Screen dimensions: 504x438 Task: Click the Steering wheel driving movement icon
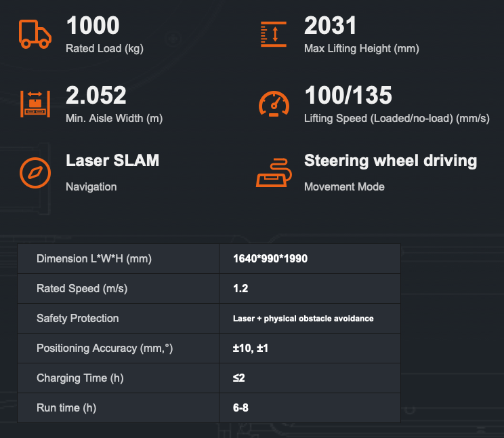pos(274,172)
